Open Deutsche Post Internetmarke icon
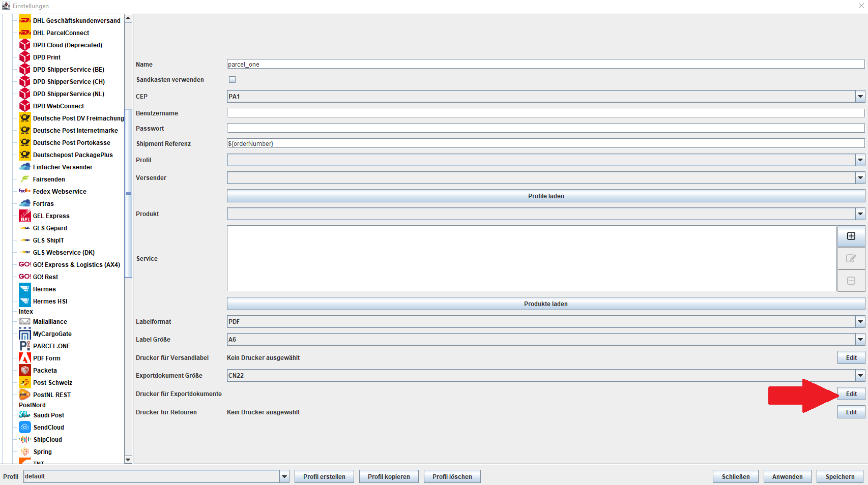Viewport: 868px width, 485px height. [x=25, y=131]
